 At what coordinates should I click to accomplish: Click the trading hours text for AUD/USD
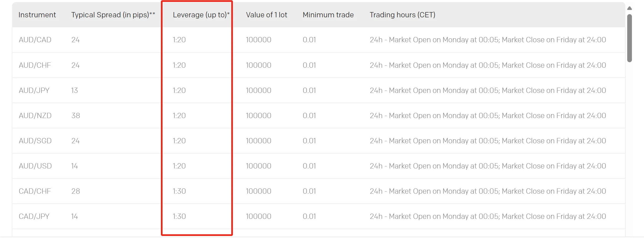488,166
